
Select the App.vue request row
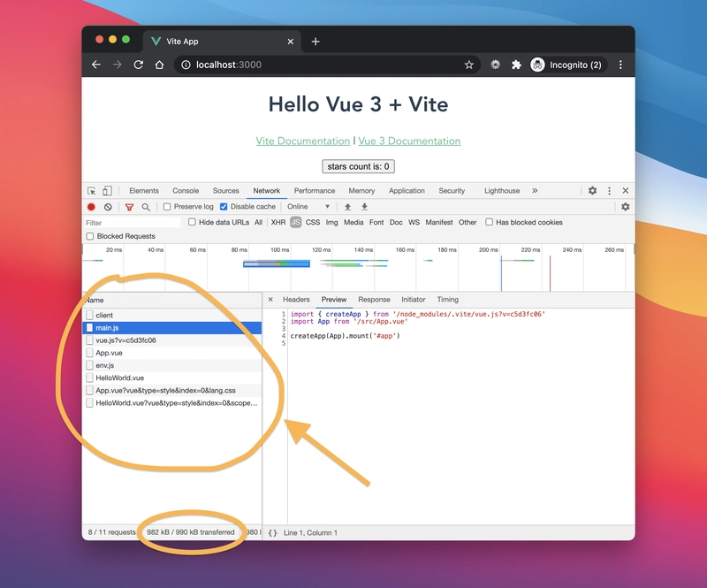click(x=172, y=353)
